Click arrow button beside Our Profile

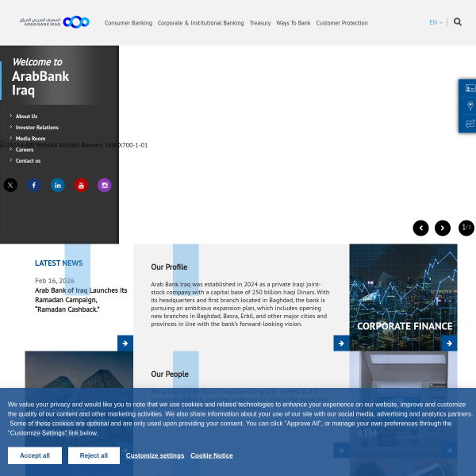click(x=341, y=344)
